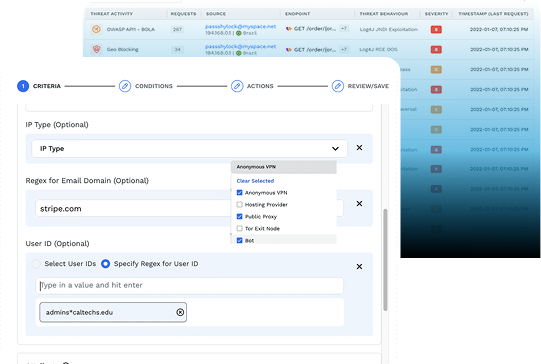Click severity badge in OWASP BOLA row

pyautogui.click(x=436, y=29)
